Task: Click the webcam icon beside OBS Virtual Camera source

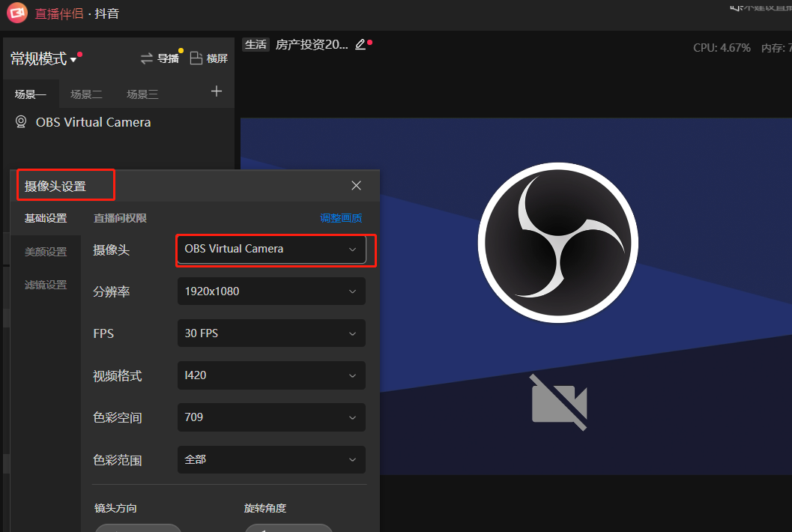Action: pyautogui.click(x=21, y=121)
